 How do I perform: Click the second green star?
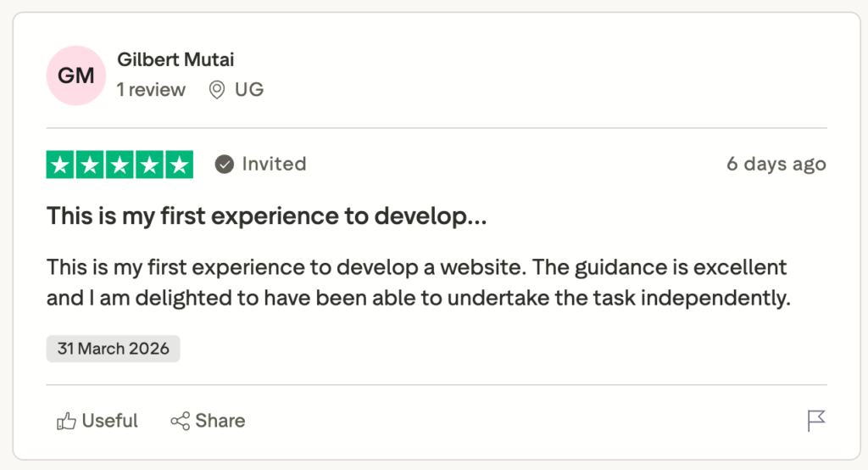pos(90,165)
